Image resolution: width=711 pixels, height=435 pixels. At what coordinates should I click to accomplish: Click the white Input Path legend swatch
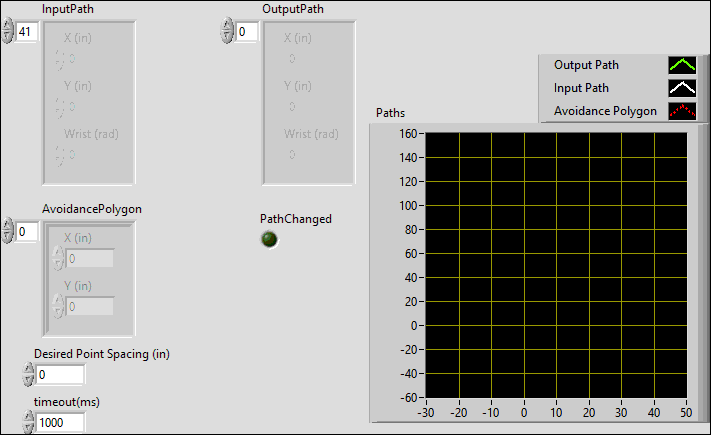pos(682,88)
